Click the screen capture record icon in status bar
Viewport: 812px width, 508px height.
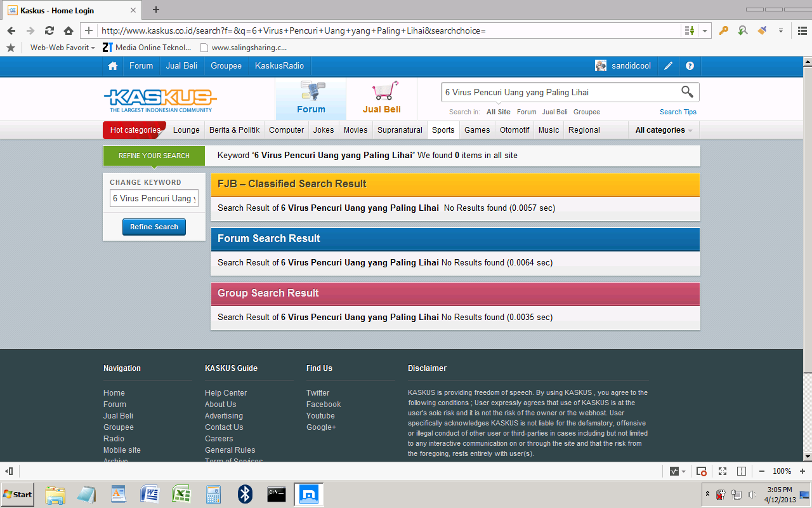(x=702, y=471)
